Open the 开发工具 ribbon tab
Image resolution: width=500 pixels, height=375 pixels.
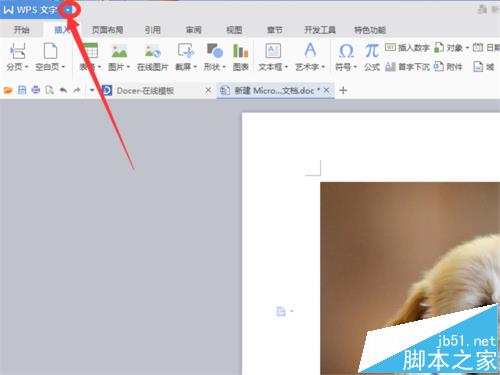tap(319, 30)
